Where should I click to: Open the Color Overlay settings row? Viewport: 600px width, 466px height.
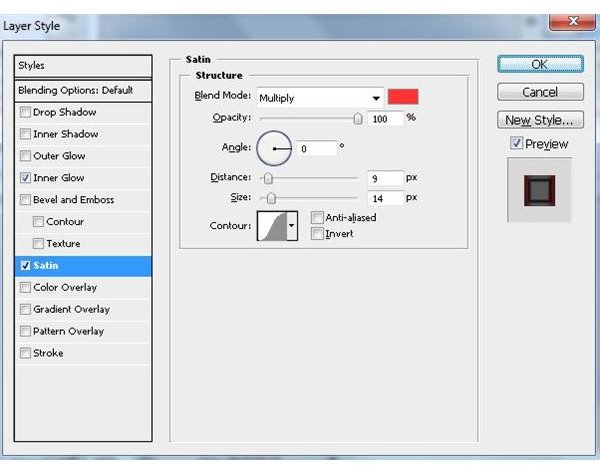(x=83, y=287)
